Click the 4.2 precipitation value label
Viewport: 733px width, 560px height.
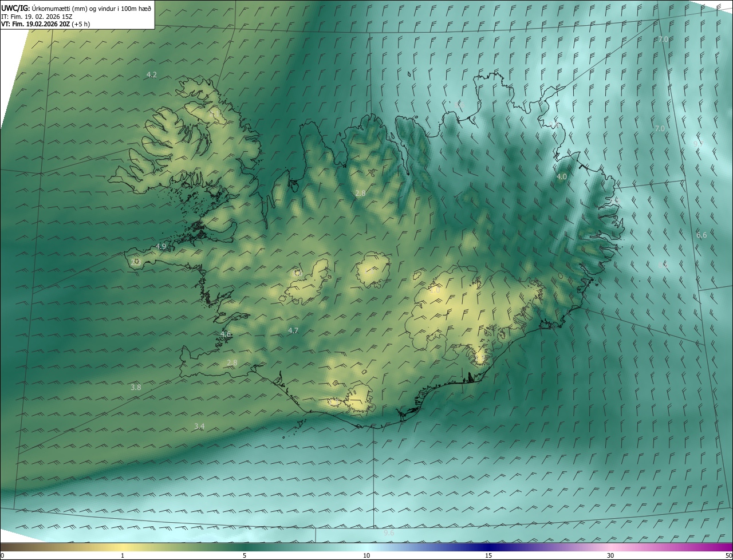[x=152, y=74]
